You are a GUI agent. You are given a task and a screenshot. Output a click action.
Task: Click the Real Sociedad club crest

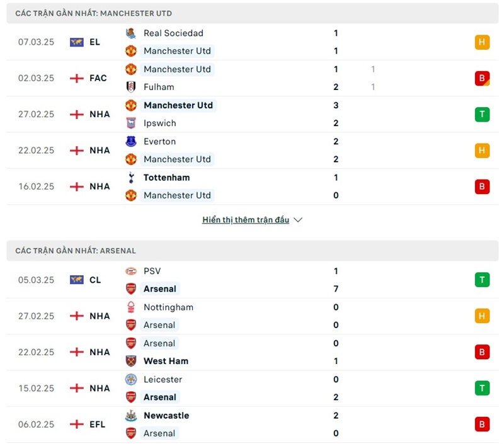click(130, 33)
